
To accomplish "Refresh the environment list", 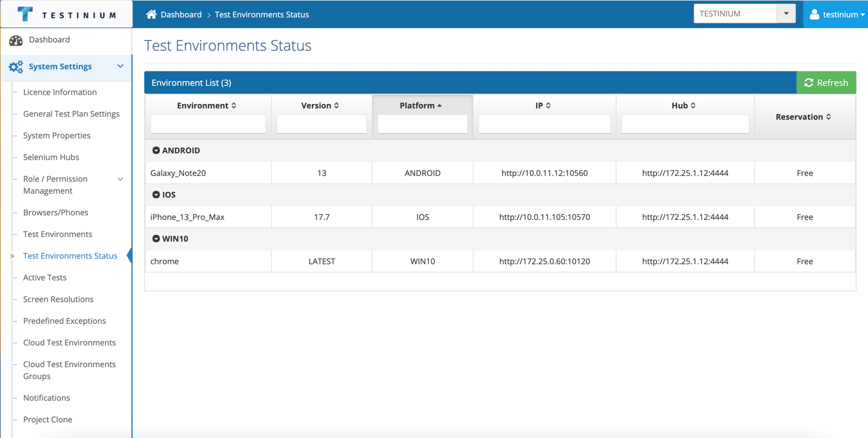I will (826, 83).
